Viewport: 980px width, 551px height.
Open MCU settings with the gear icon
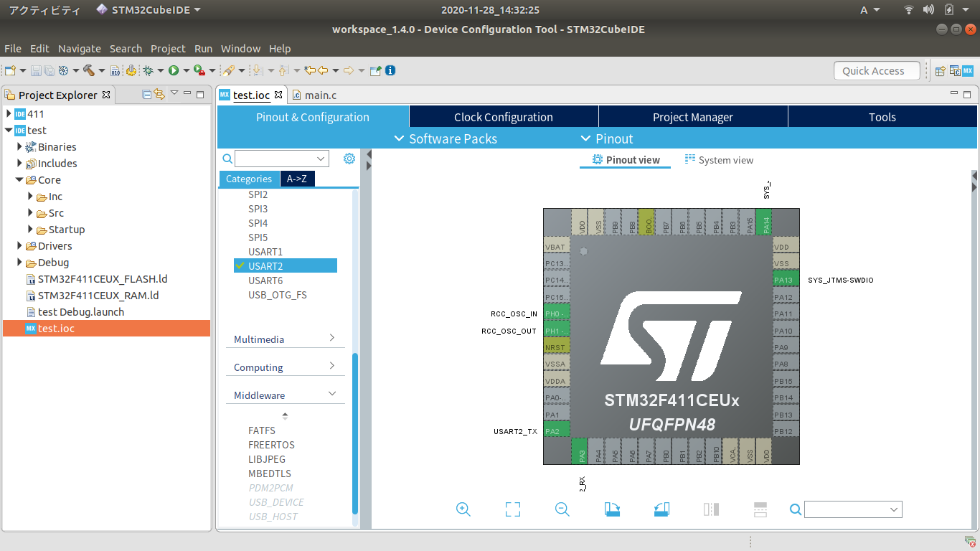tap(349, 159)
